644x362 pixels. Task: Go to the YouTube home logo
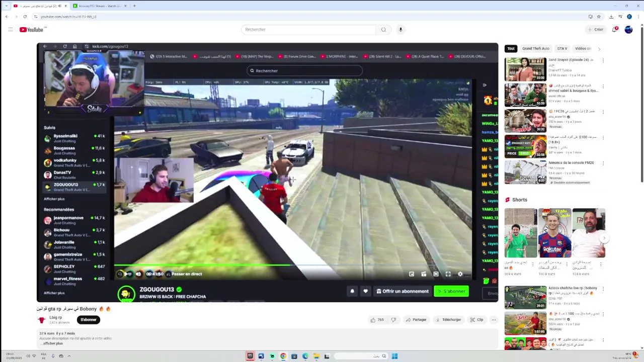coord(31,30)
